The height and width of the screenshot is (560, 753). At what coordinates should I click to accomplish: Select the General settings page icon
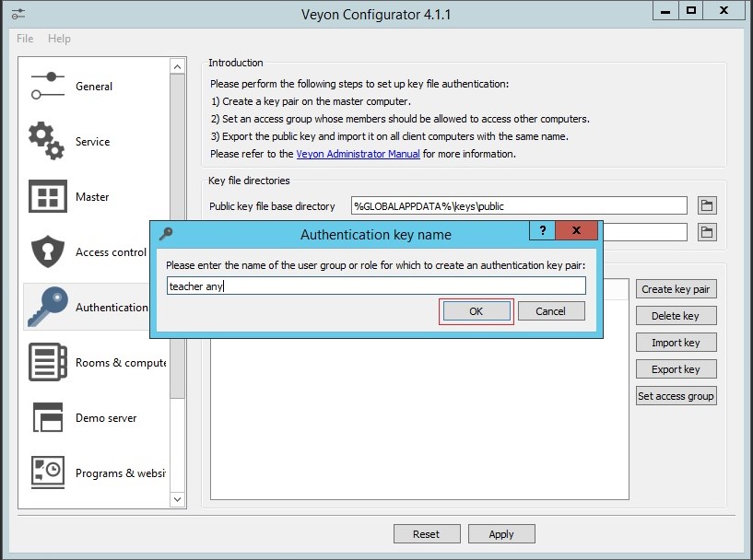[x=48, y=86]
